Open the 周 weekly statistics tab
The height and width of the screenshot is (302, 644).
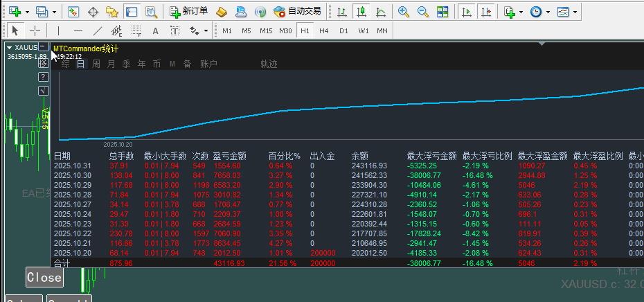tap(96, 64)
